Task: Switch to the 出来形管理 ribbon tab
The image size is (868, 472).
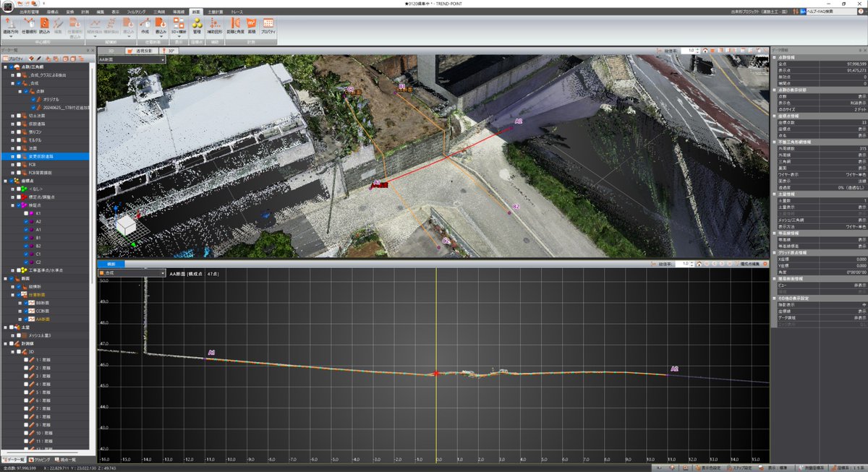Action: 30,12
